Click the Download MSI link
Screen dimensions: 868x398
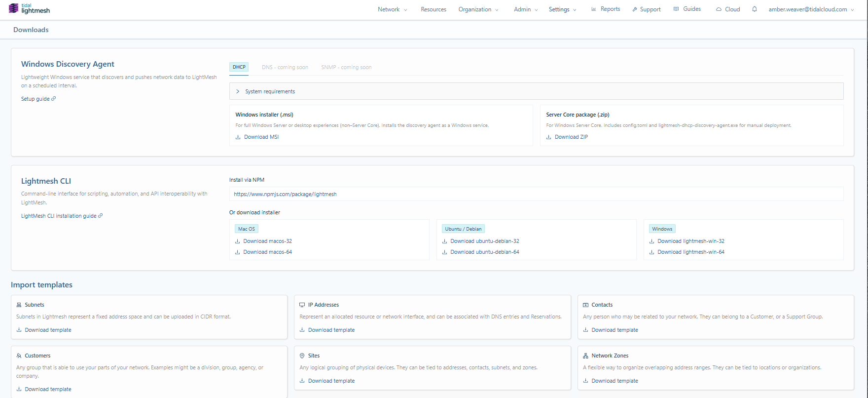coord(261,137)
